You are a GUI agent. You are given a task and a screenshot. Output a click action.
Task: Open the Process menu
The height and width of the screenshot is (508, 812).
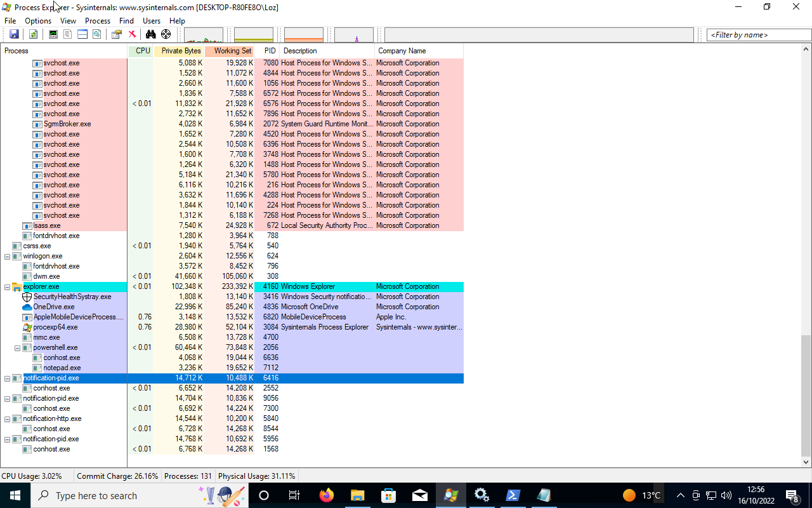(x=97, y=20)
